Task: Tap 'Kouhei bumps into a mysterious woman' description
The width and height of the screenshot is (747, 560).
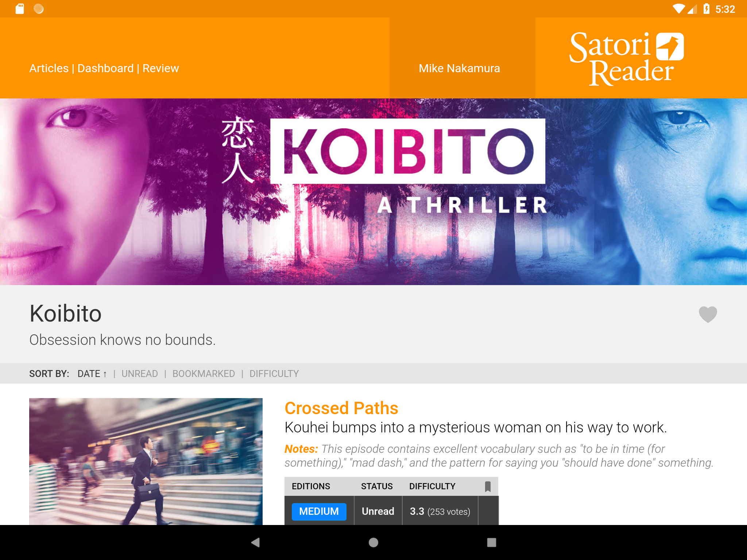Action: [476, 428]
